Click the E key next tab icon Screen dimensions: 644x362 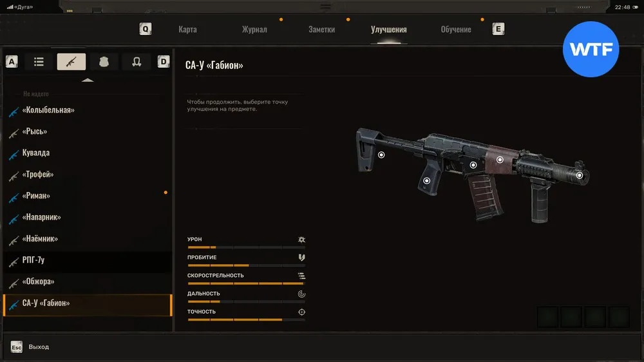[498, 29]
